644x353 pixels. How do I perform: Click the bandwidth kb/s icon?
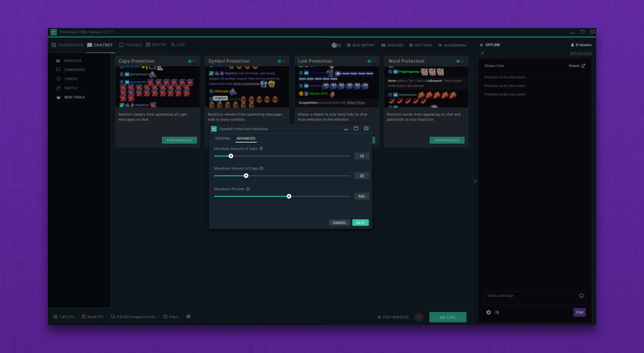pos(165,317)
